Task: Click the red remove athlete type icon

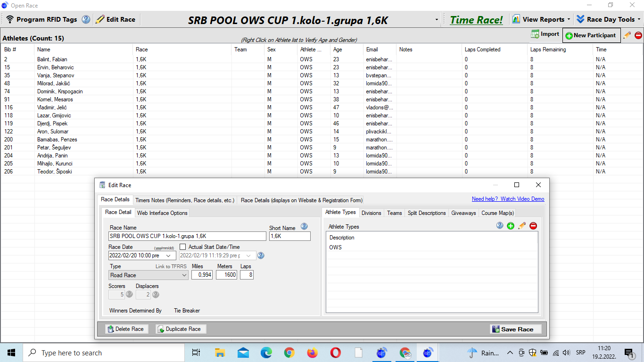Action: click(533, 226)
